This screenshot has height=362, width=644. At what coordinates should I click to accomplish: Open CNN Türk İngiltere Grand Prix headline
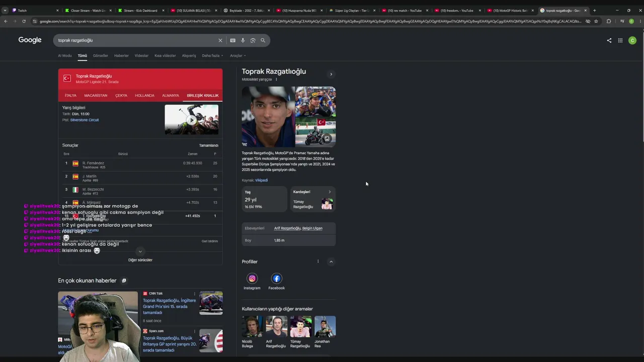coord(170,306)
